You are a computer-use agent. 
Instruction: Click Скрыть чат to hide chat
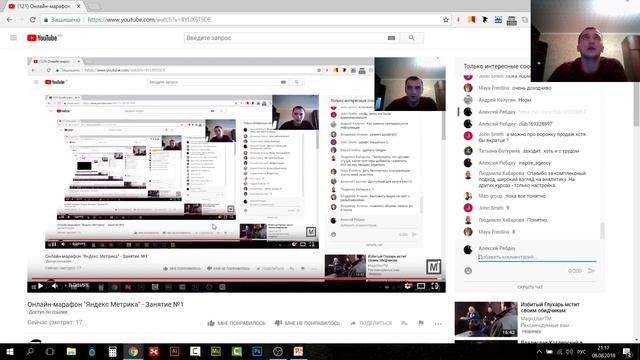pos(530,287)
